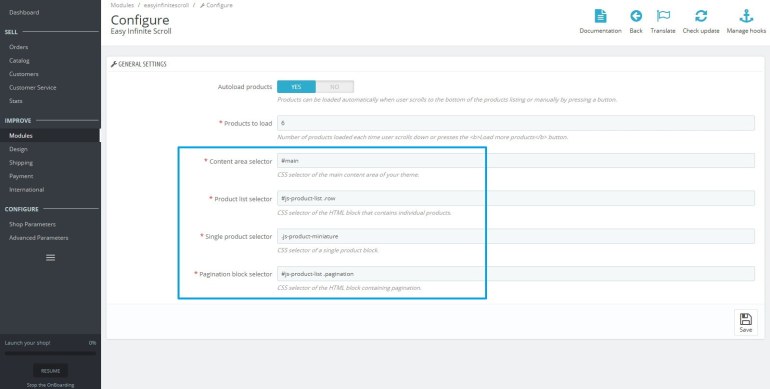Open Customer Service section
Screen dimensions: 770x389
pos(32,87)
